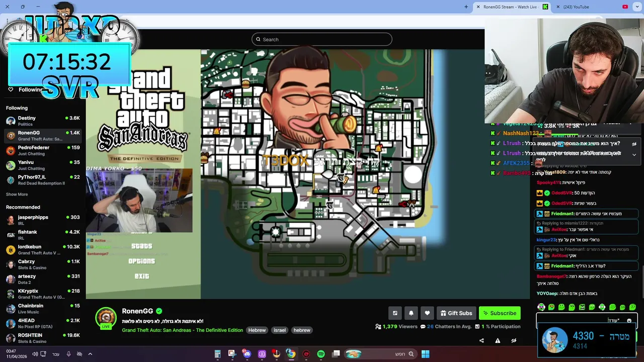The width and height of the screenshot is (644, 362).
Task: Click the Hebrew tag
Action: tap(257, 330)
